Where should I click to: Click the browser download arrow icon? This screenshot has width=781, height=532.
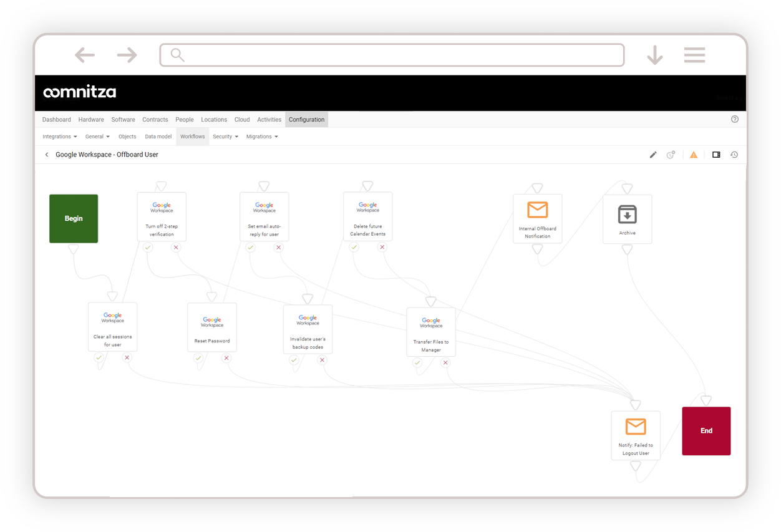[655, 55]
